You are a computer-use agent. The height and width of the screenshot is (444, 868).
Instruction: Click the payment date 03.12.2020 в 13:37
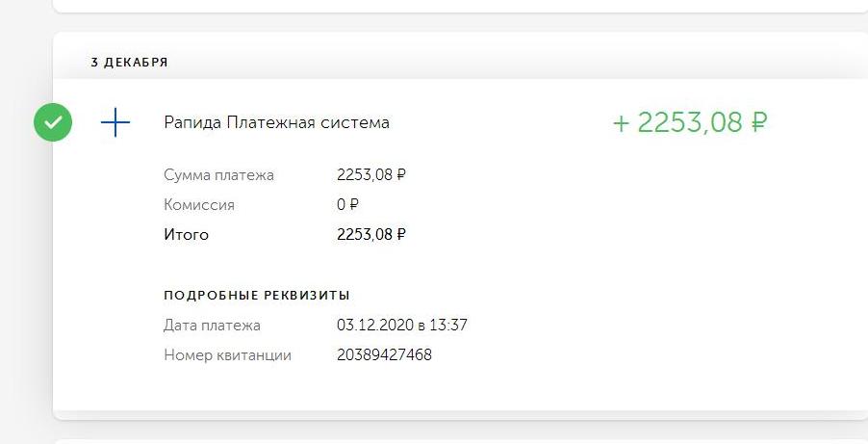pos(402,325)
